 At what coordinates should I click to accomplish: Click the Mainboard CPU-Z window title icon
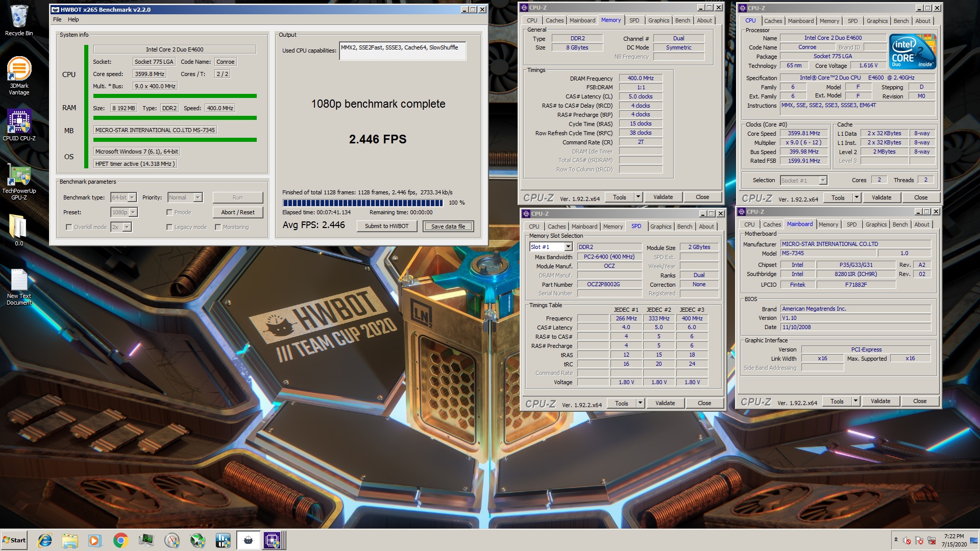point(742,212)
